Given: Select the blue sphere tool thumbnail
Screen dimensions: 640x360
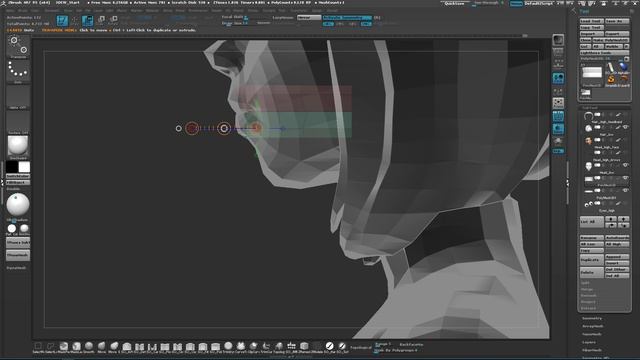Looking at the screenshot, I should [x=623, y=68].
